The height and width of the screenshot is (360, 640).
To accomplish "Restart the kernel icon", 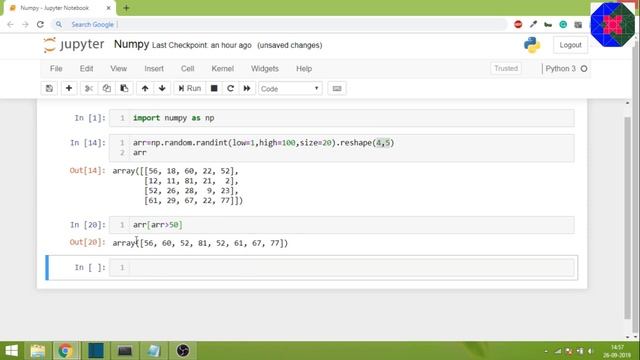I will [230, 89].
